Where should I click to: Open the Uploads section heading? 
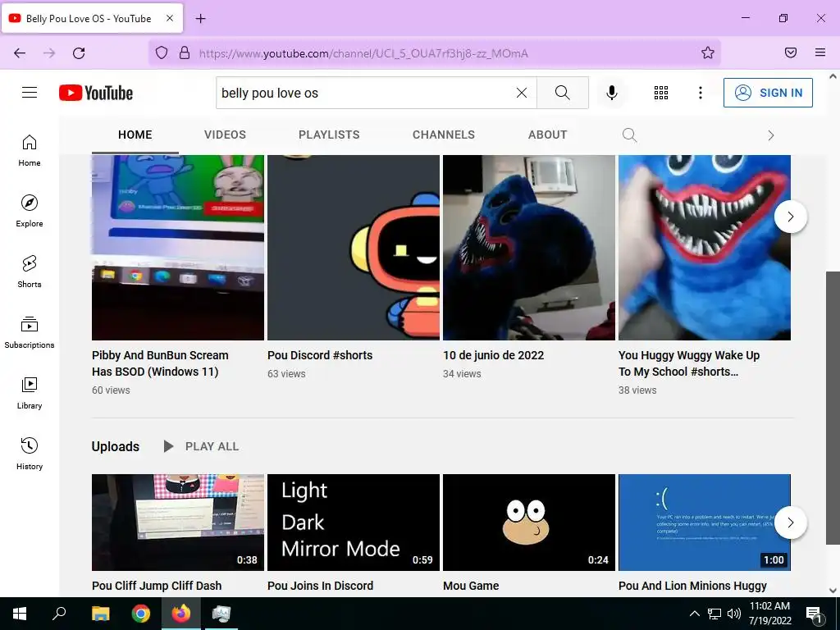[x=115, y=446]
